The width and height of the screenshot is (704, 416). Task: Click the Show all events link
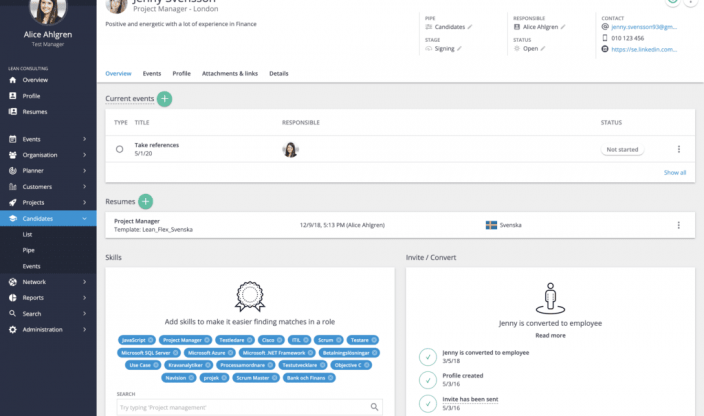point(675,173)
